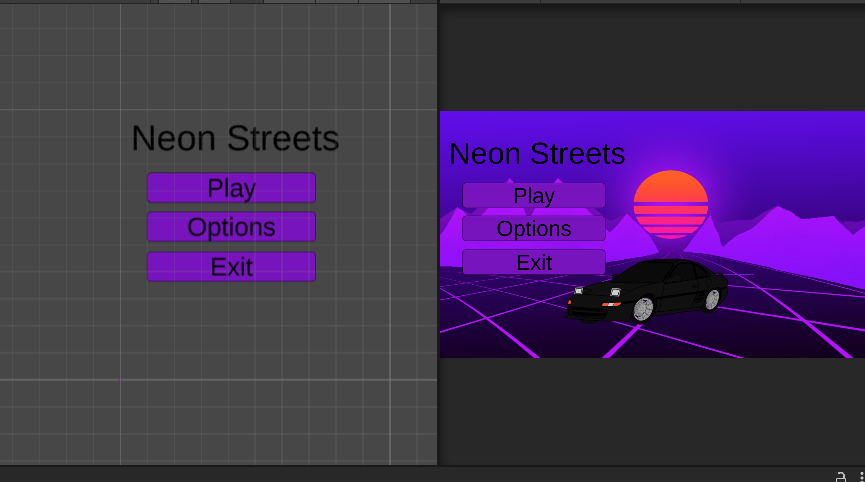
Task: Click the Neon Streets title in Game view
Action: tap(537, 154)
